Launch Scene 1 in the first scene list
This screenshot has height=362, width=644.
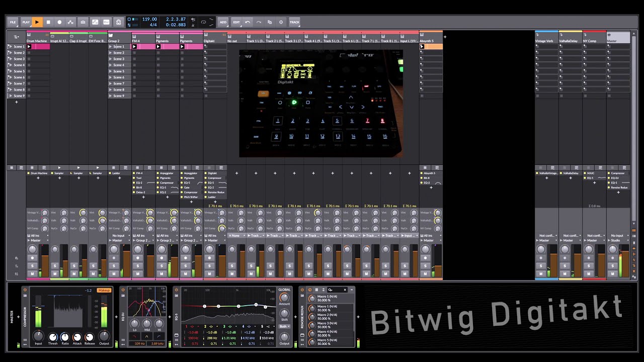point(10,46)
